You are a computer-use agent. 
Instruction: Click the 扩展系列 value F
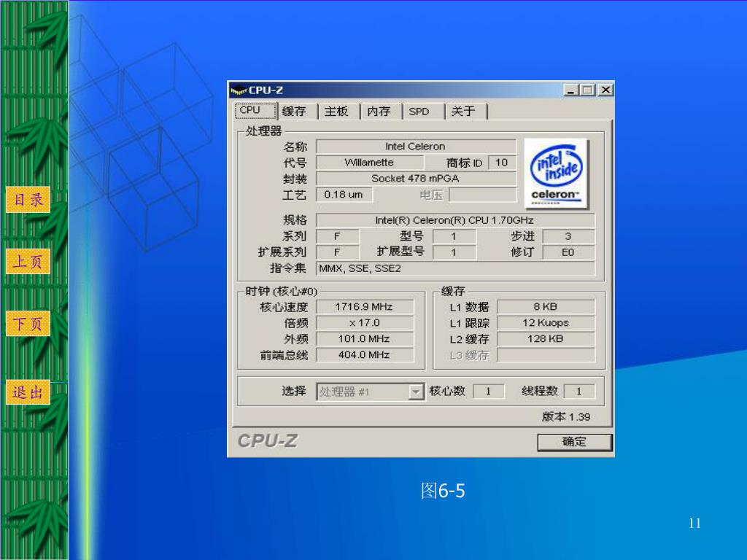click(x=337, y=252)
